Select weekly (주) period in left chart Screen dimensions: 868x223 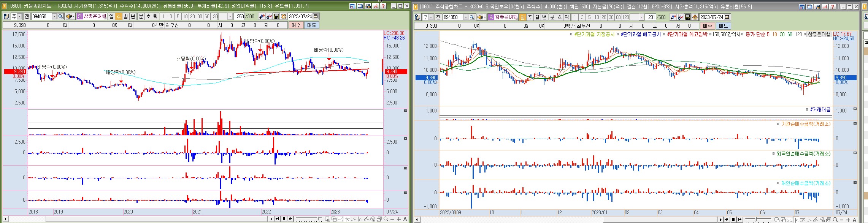pyautogui.click(x=118, y=16)
